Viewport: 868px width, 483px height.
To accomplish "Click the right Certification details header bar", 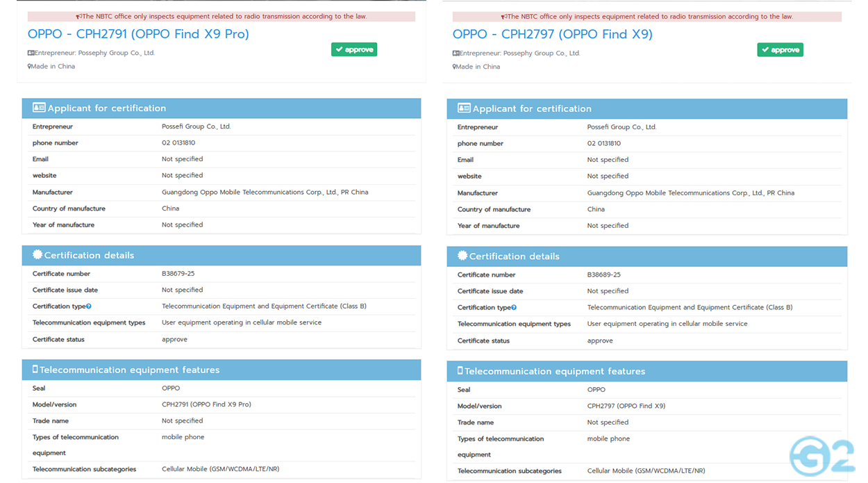I will coord(646,256).
